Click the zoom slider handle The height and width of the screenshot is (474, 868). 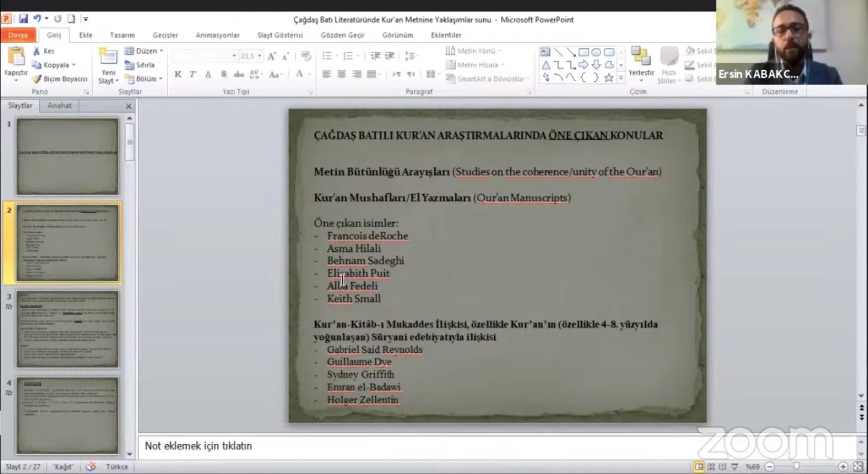pos(796,466)
